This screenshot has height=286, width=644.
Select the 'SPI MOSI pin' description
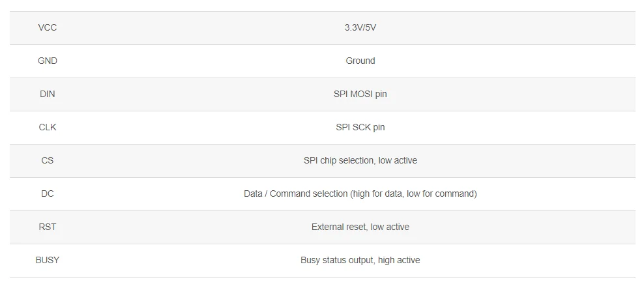tap(360, 94)
